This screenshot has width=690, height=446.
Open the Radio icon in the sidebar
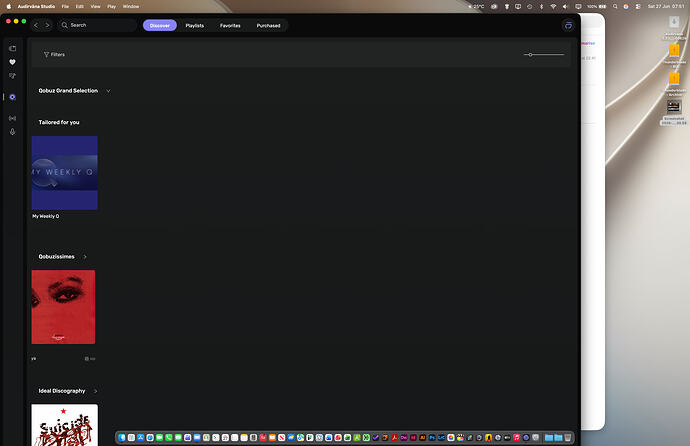click(12, 118)
